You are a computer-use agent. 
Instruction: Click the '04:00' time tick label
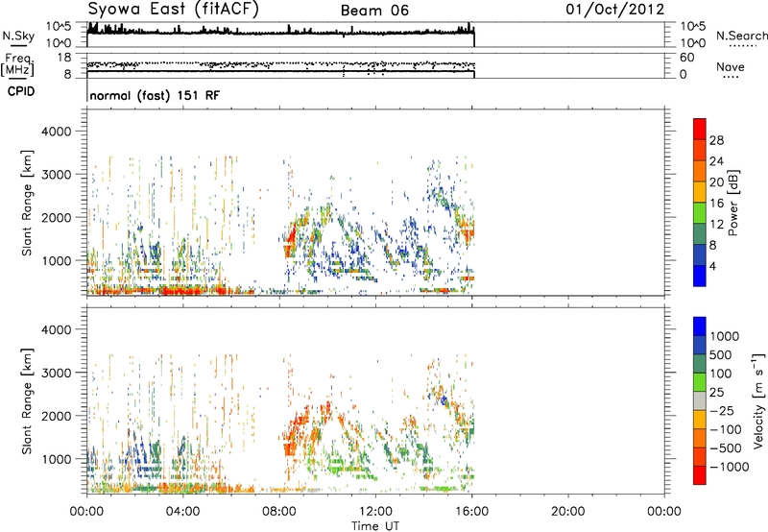pyautogui.click(x=182, y=512)
